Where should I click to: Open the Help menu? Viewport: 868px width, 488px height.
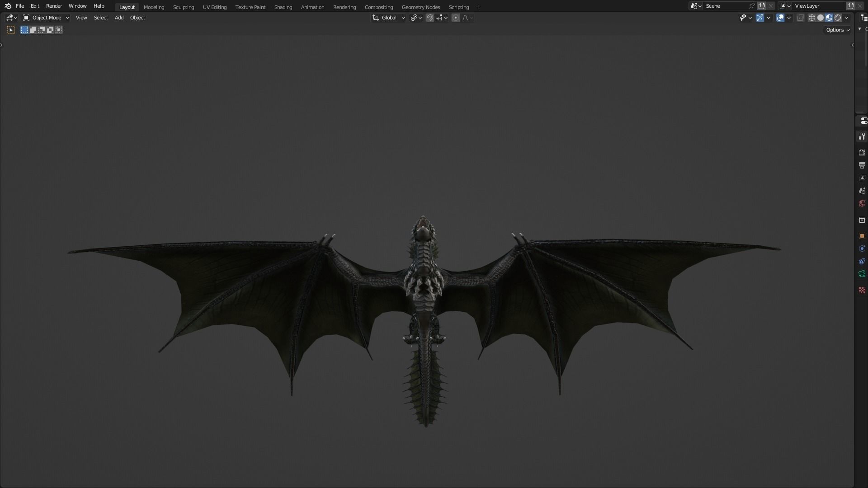point(99,6)
